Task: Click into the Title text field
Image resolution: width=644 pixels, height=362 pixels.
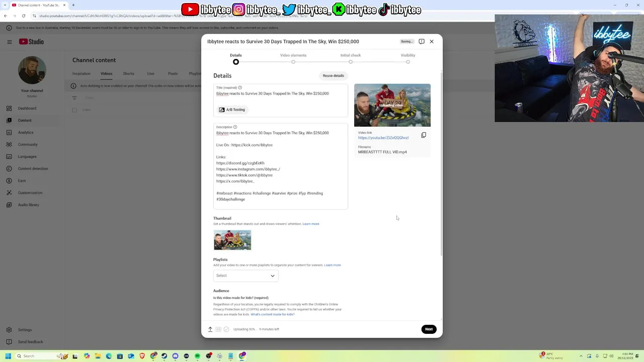Action: [280, 94]
